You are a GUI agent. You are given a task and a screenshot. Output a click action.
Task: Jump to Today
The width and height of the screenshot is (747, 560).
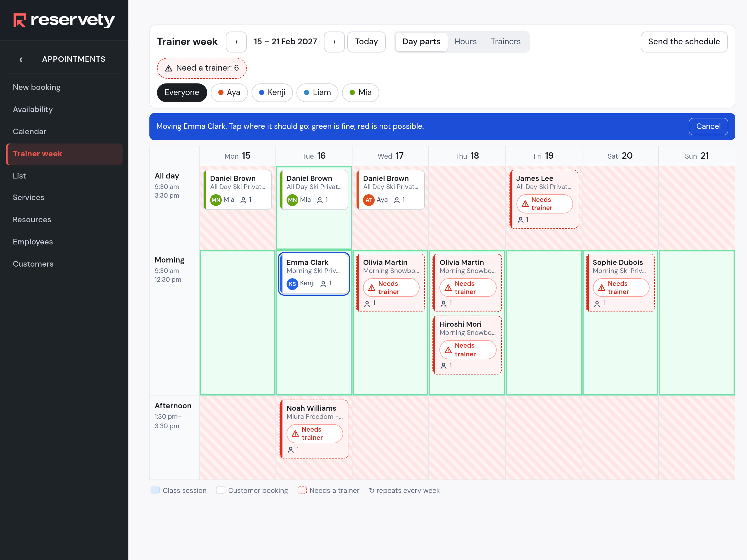(366, 42)
